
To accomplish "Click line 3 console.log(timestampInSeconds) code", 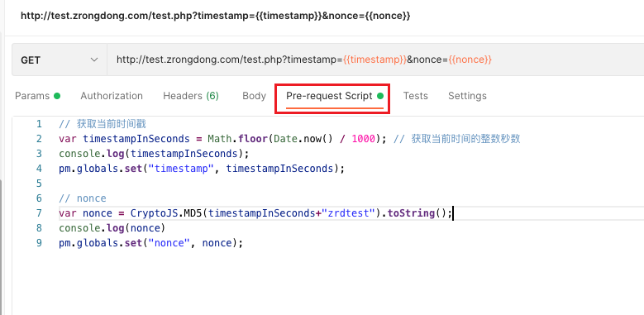I will coord(154,154).
